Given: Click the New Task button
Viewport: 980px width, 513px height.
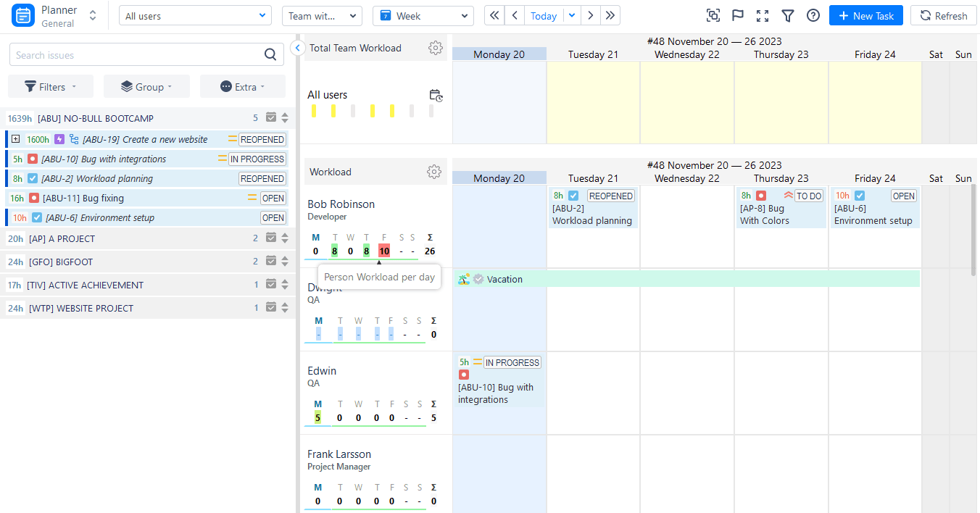Looking at the screenshot, I should click(865, 14).
